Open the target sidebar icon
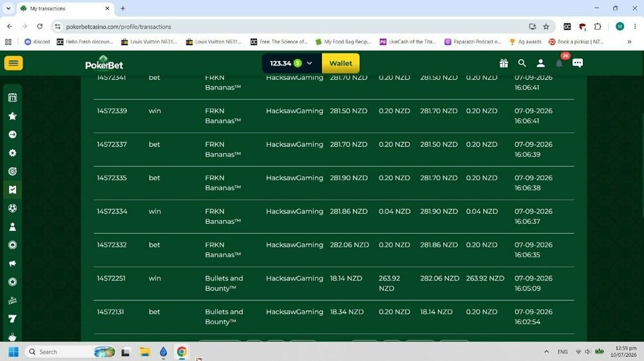The image size is (644, 361). [x=13, y=171]
